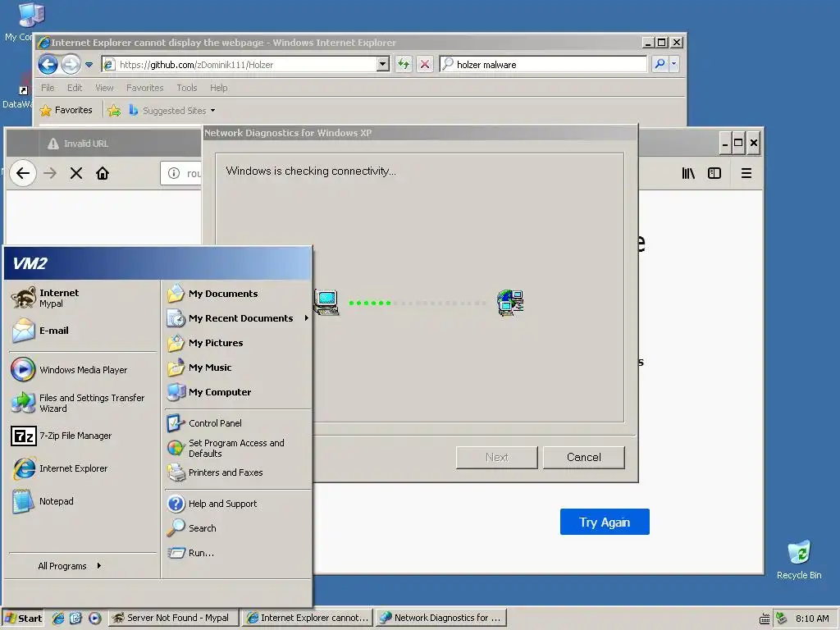Image resolution: width=840 pixels, height=630 pixels.
Task: Click Mypal site information icon
Action: [x=174, y=173]
